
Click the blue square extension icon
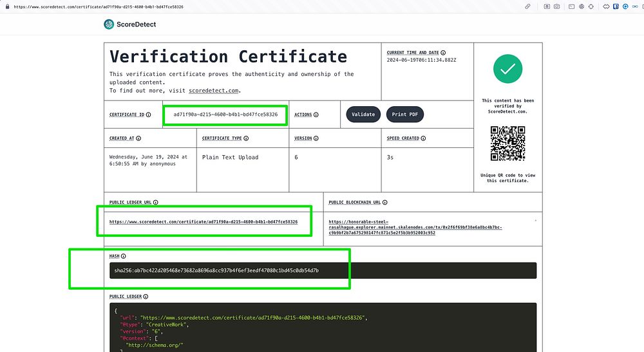point(616,6)
